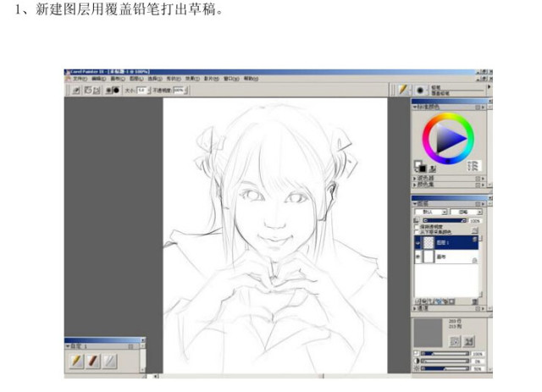The height and width of the screenshot is (392, 542).
Task: Click the last icon in the layers panel bottom toolbar
Action: point(451,301)
